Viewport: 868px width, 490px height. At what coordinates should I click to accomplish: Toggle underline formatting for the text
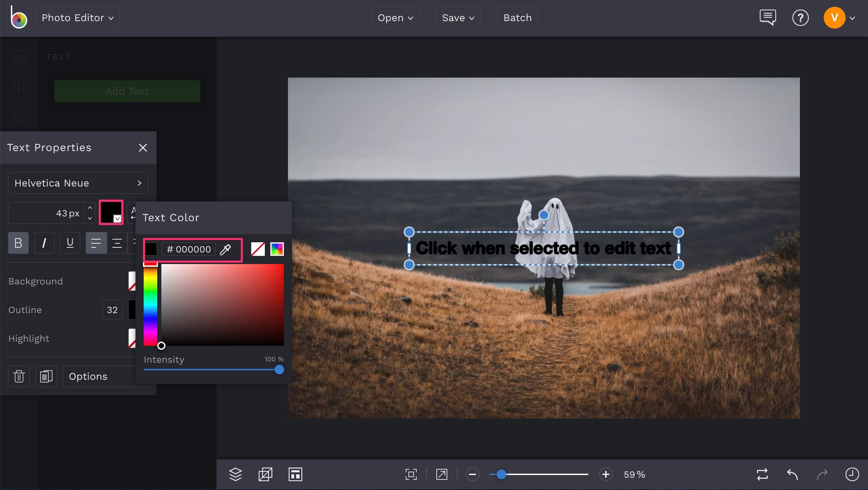coord(70,243)
